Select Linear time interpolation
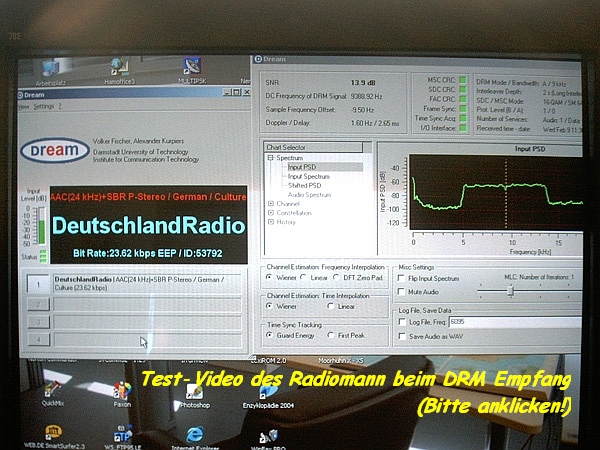 (x=331, y=306)
